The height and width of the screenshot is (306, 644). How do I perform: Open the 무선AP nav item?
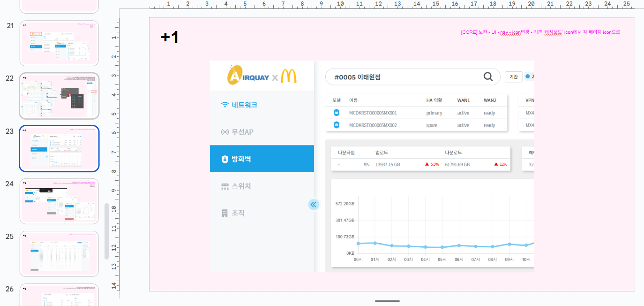pyautogui.click(x=262, y=132)
